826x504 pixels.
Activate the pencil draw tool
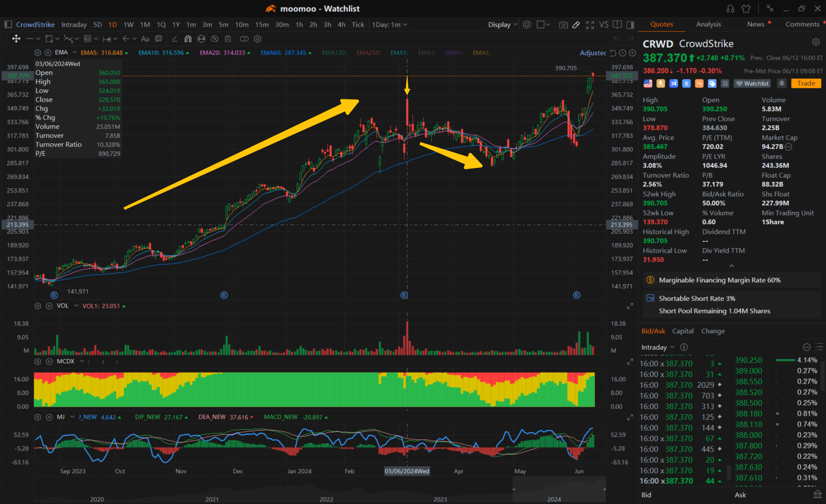tap(576, 25)
